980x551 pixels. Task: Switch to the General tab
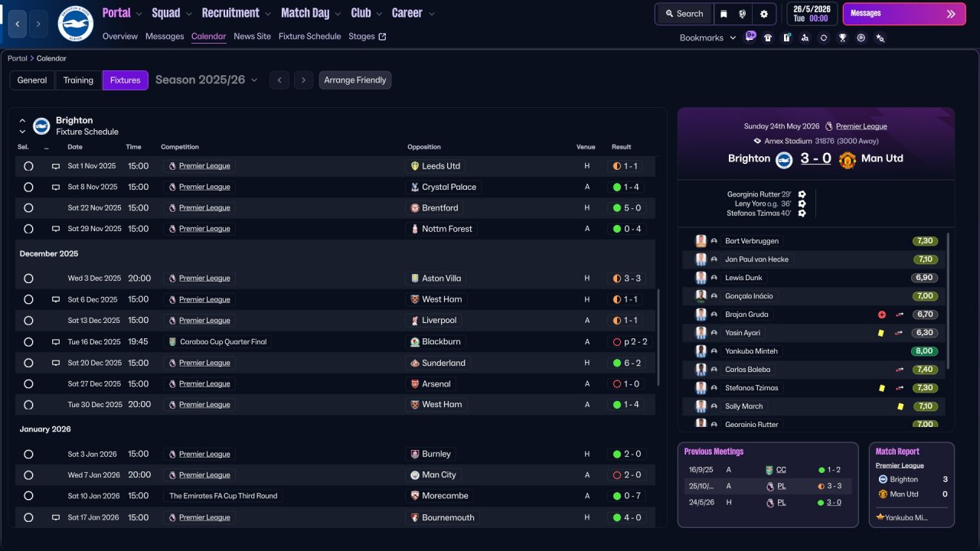pyautogui.click(x=32, y=80)
